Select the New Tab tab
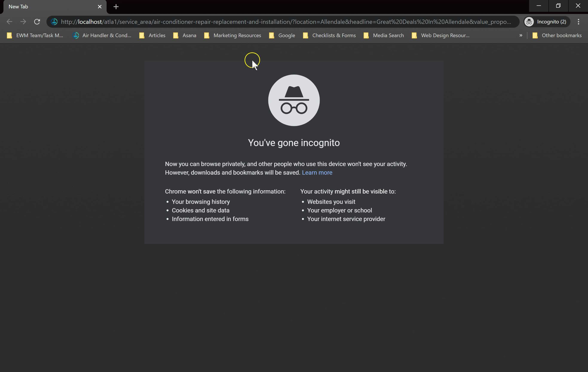Screen dimensions: 588x372 click(x=49, y=7)
